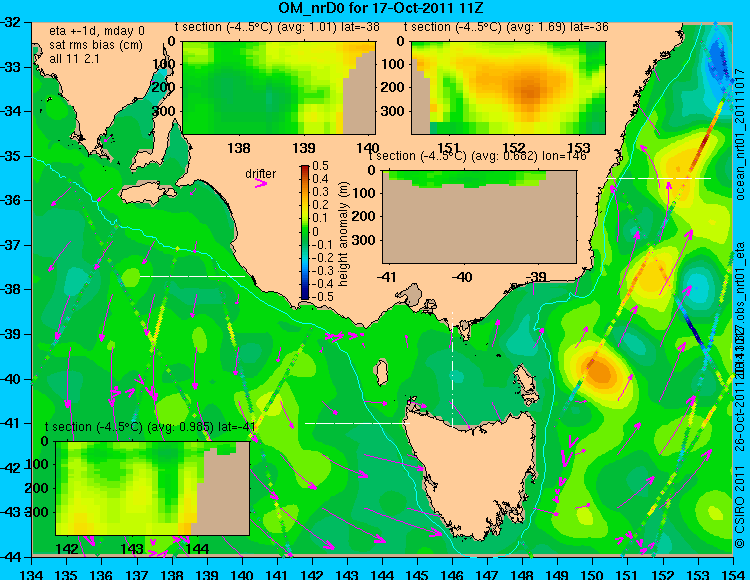Click the 0.5 tick on the colorbar
This screenshot has width=750, height=580.
coord(320,166)
